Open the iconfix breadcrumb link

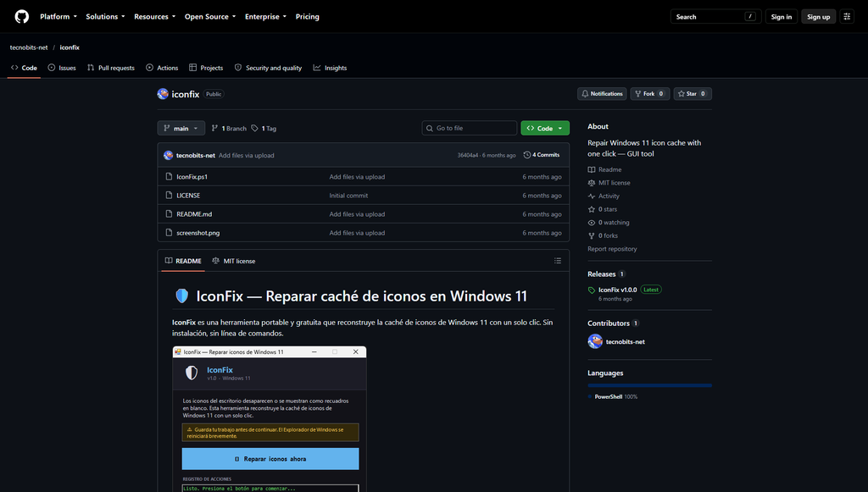[70, 47]
